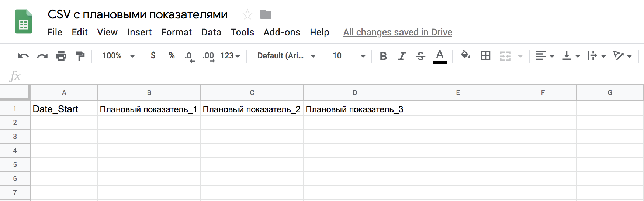The image size is (644, 201).
Task: Open the font size 10 dropdown
Action: (349, 56)
